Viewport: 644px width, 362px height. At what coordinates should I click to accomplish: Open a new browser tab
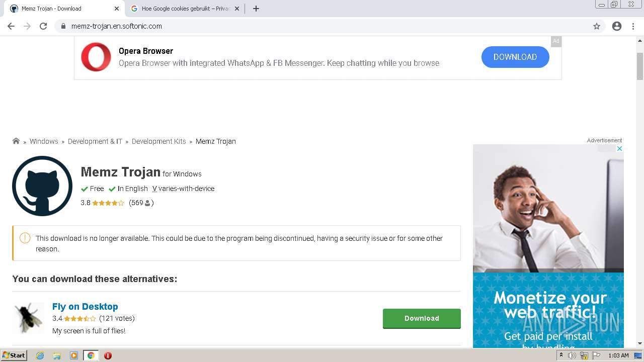[256, 9]
